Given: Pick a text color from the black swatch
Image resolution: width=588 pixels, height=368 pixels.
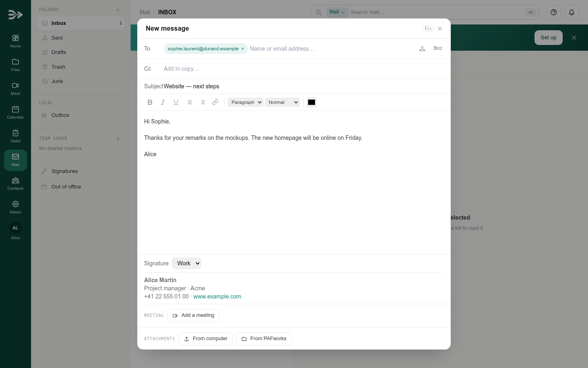Looking at the screenshot, I should 312,102.
